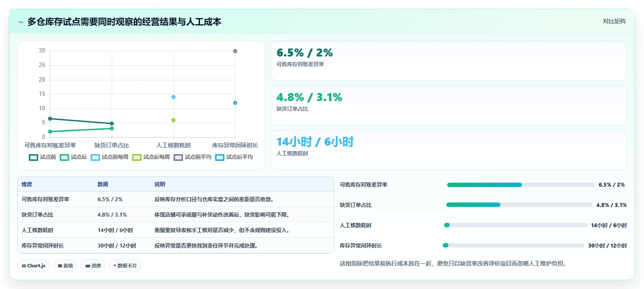Click the 可售库存对账差异率 progress bar
This screenshot has height=289, width=644.
521,185
